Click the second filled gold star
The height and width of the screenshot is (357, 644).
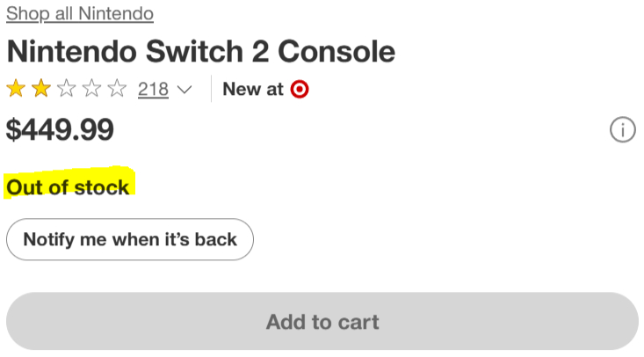pyautogui.click(x=41, y=89)
